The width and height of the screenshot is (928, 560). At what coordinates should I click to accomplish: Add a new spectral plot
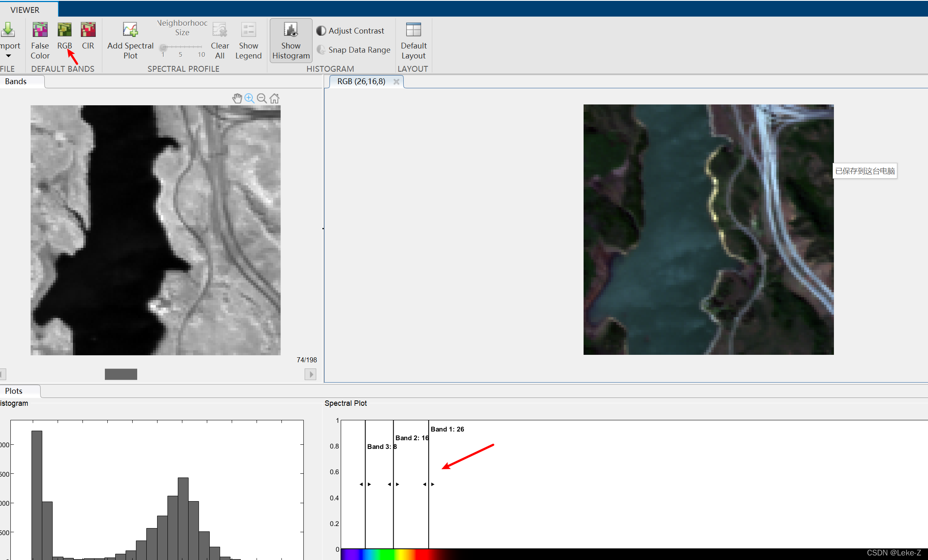130,40
